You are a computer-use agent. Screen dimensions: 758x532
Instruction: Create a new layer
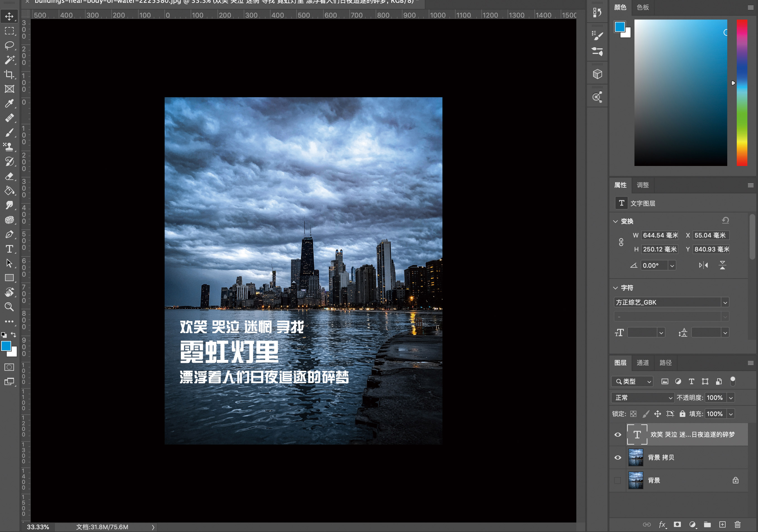tap(722, 524)
